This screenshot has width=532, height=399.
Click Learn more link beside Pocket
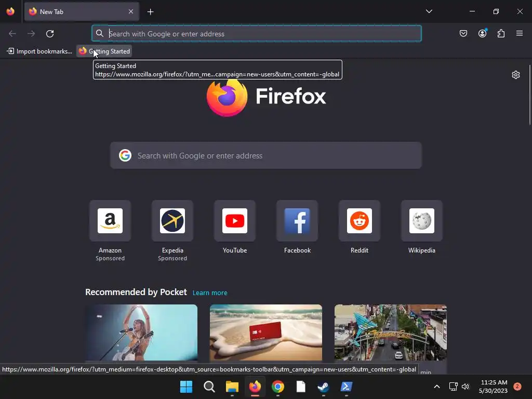click(x=210, y=292)
